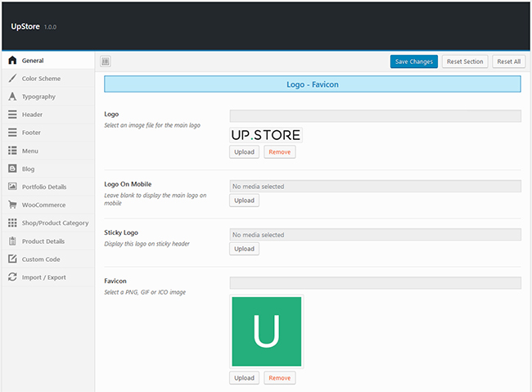
Task: Click the Portfolio Details image icon
Action: click(12, 187)
